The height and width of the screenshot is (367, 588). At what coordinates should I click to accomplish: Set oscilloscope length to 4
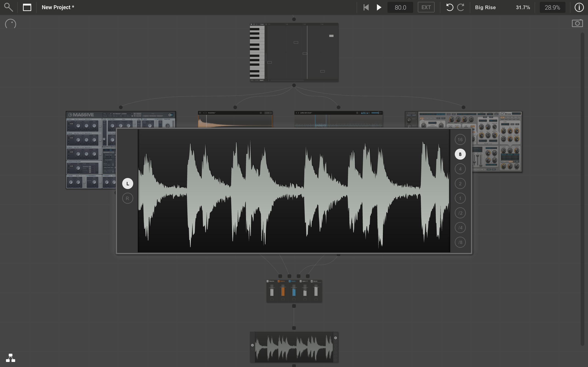pos(460,169)
